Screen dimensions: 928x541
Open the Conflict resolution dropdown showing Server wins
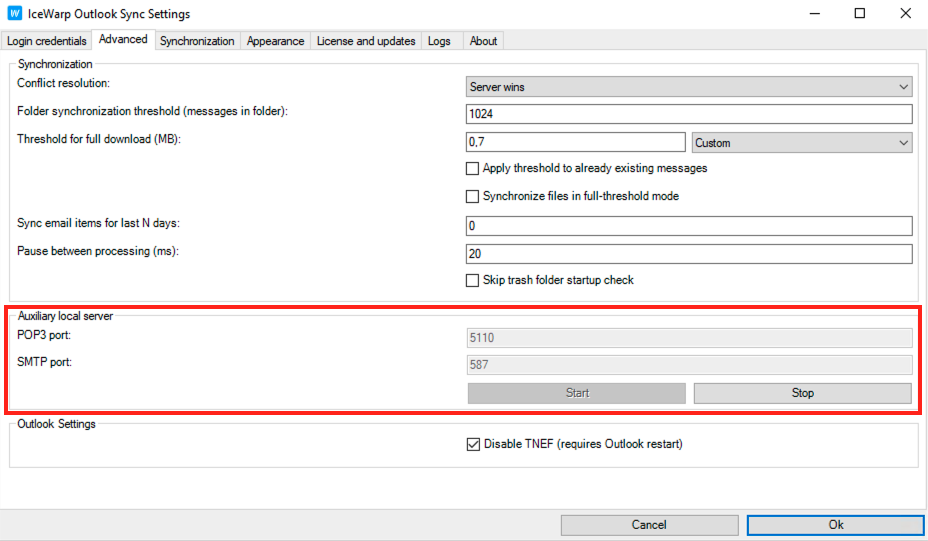(689, 86)
